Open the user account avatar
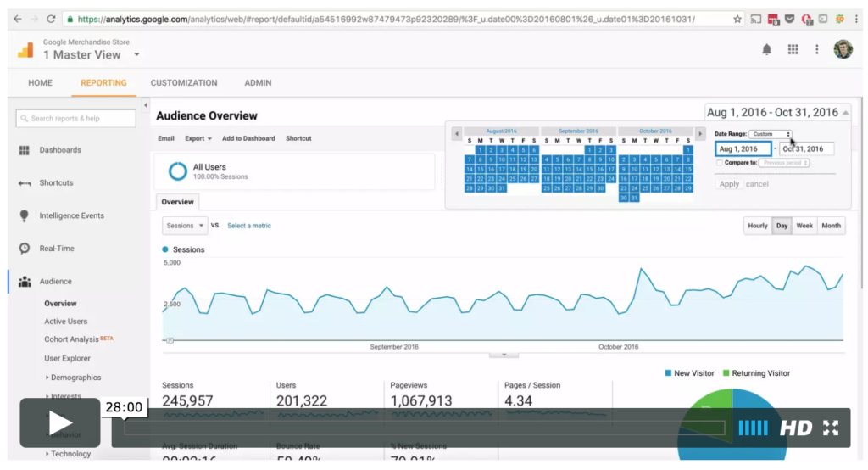Screen dimensions: 868x470 (x=843, y=49)
